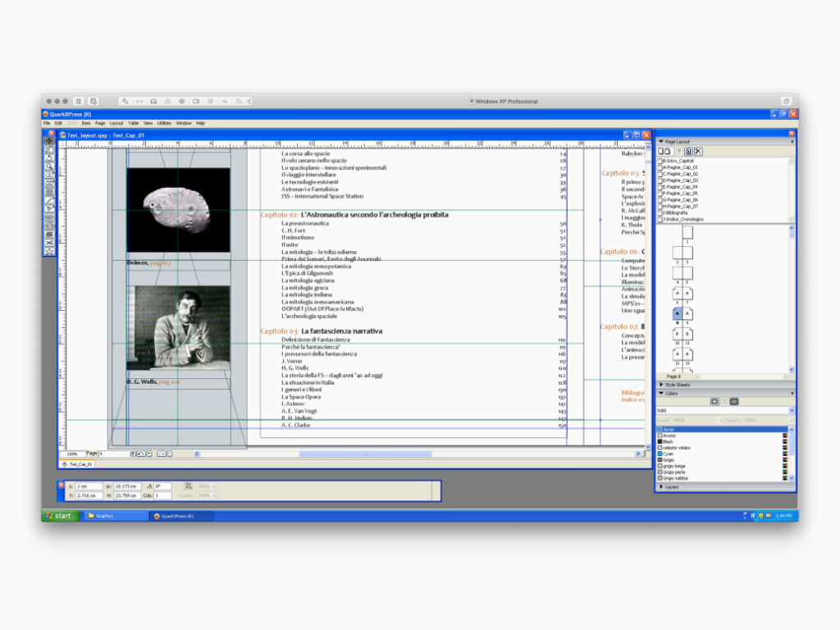The width and height of the screenshot is (840, 630).
Task: Select master page E-Pagine_Cap_04
Action: tap(680, 187)
